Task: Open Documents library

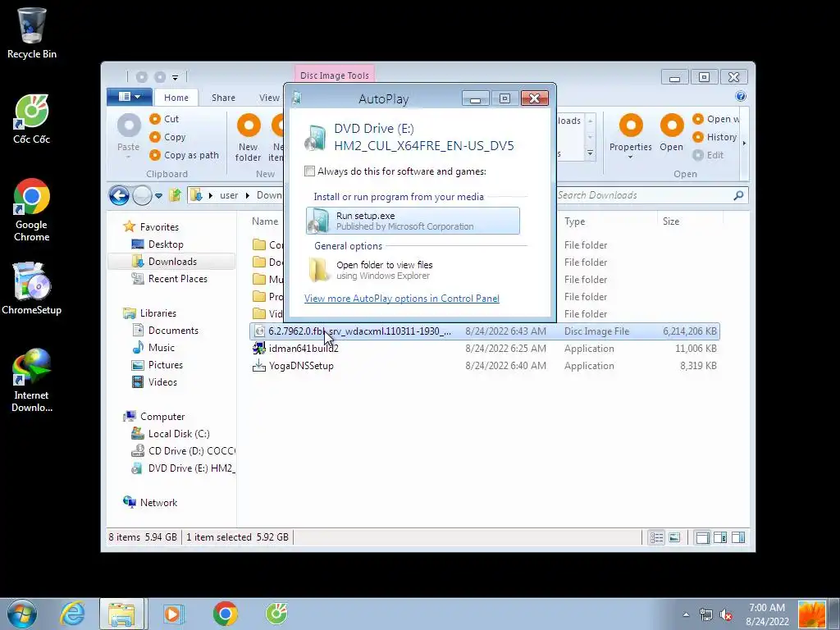Action: click(x=173, y=331)
